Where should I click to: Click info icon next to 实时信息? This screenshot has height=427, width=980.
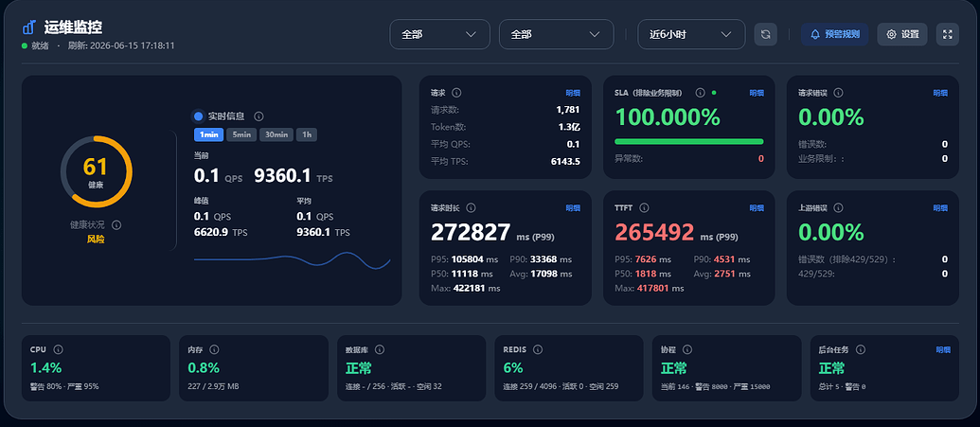pyautogui.click(x=258, y=116)
